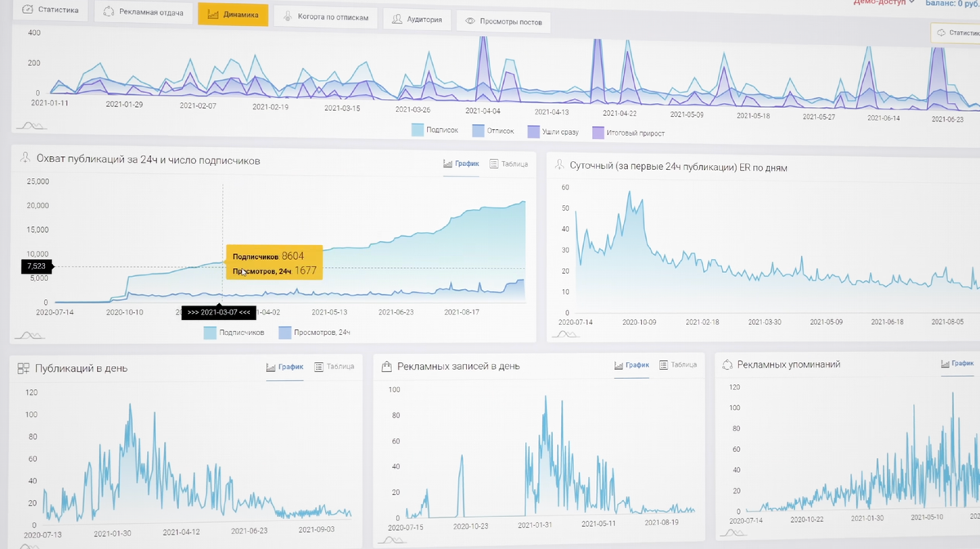Switch to the Аудитория tab
Screen dimensions: 980x549
tap(416, 20)
